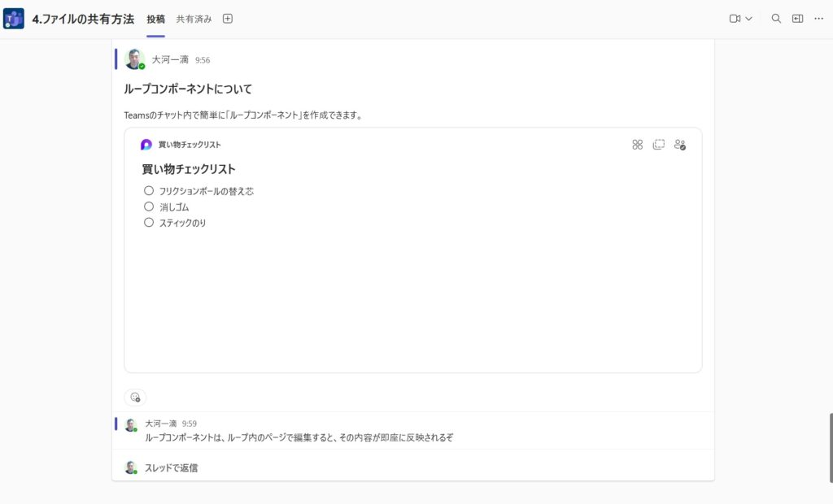Click the copy Loop component icon
Image resolution: width=833 pixels, height=504 pixels.
tap(658, 144)
